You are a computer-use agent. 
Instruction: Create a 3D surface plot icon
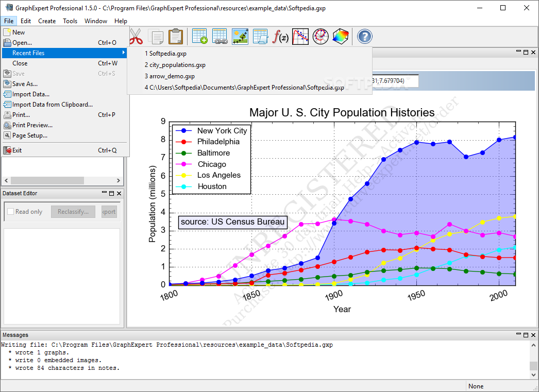click(340, 37)
